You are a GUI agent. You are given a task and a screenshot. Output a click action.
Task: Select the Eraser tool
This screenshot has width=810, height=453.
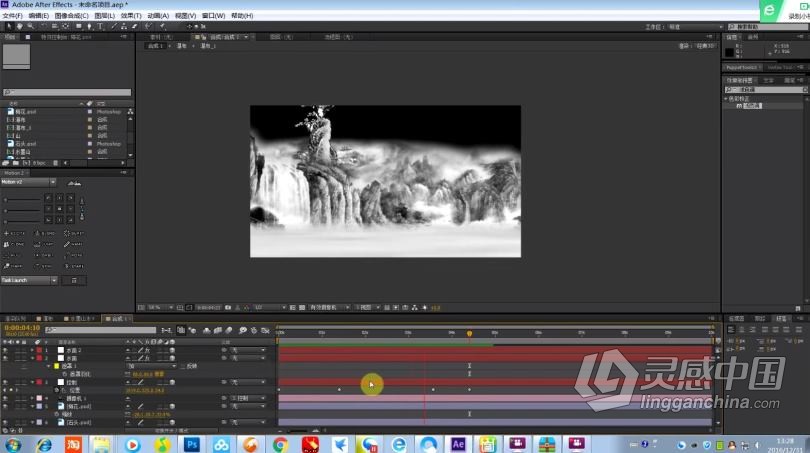point(135,26)
